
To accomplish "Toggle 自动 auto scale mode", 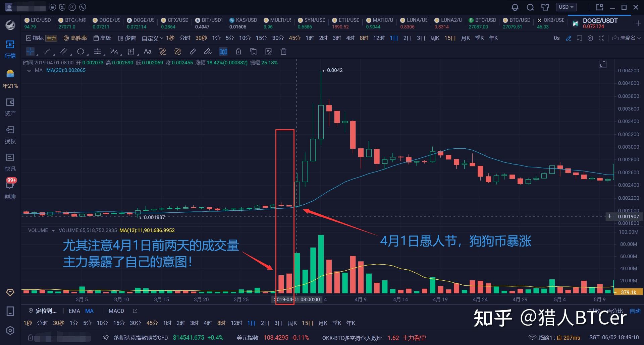I will 635,311.
